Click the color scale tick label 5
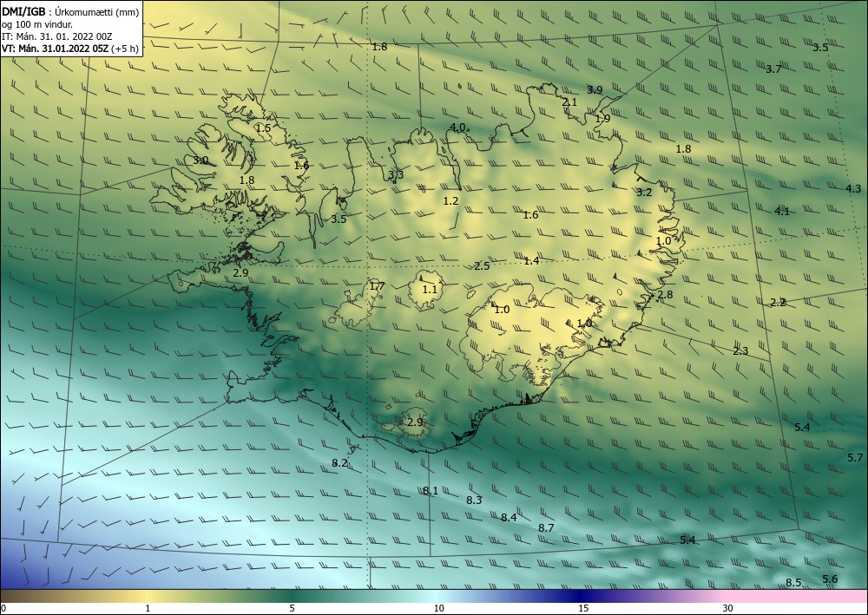This screenshot has width=868, height=615. 292,608
